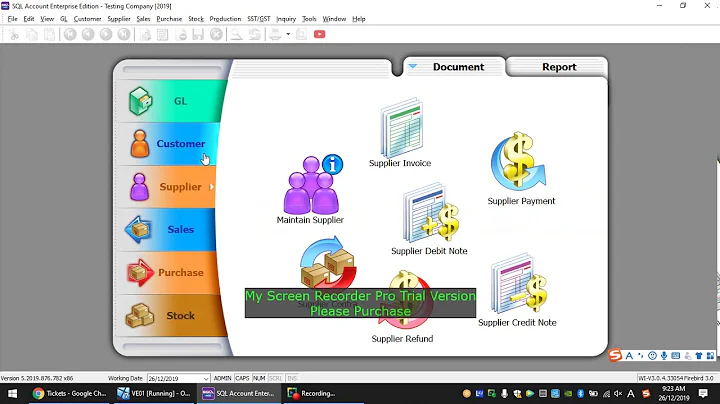Click the Refresh toolbar icon
This screenshot has width=720, height=404.
[255, 34]
